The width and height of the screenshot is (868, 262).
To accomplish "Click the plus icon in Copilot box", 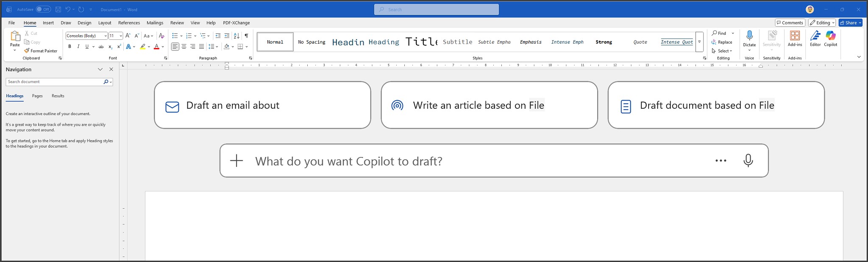I will click(236, 161).
